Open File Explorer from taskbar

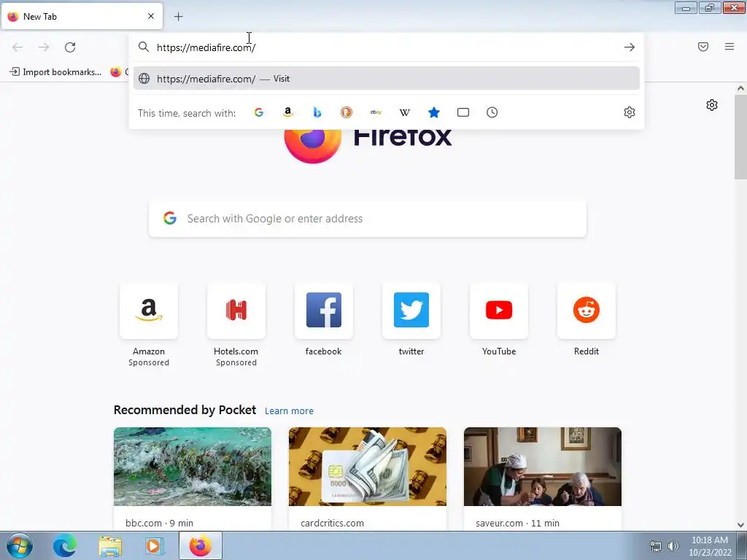point(110,546)
